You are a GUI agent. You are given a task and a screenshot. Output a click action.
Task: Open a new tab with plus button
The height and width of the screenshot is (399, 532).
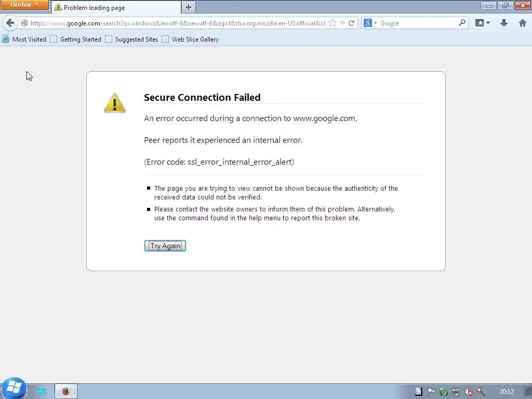click(x=189, y=7)
